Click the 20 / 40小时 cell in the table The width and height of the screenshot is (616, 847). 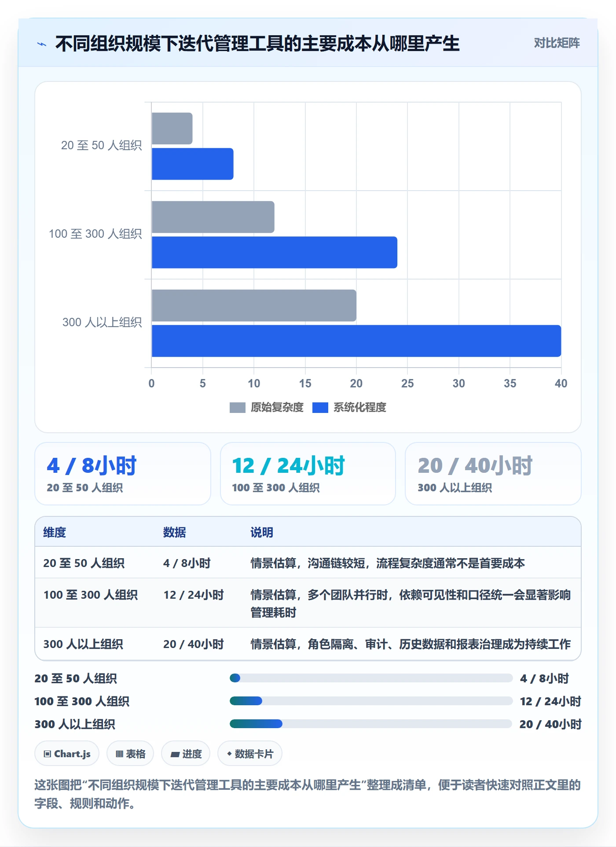point(194,644)
